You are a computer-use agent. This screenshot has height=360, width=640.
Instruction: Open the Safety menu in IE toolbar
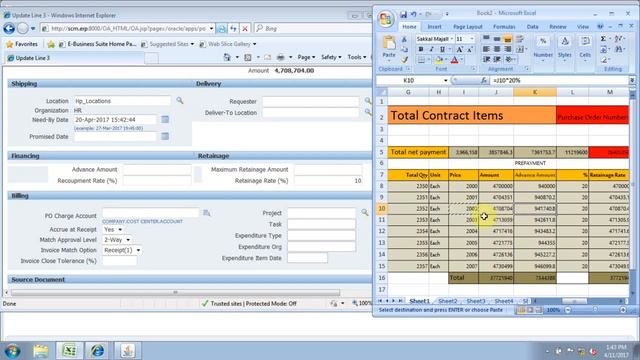click(x=331, y=57)
